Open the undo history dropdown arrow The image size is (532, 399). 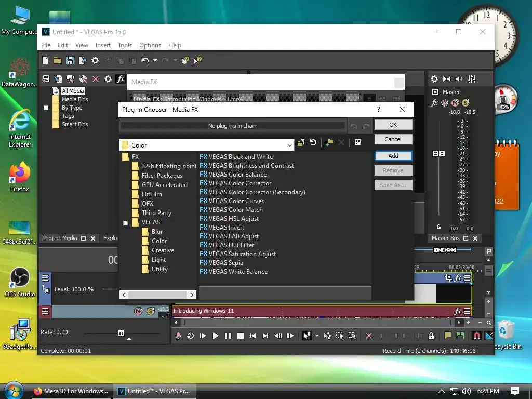155,60
